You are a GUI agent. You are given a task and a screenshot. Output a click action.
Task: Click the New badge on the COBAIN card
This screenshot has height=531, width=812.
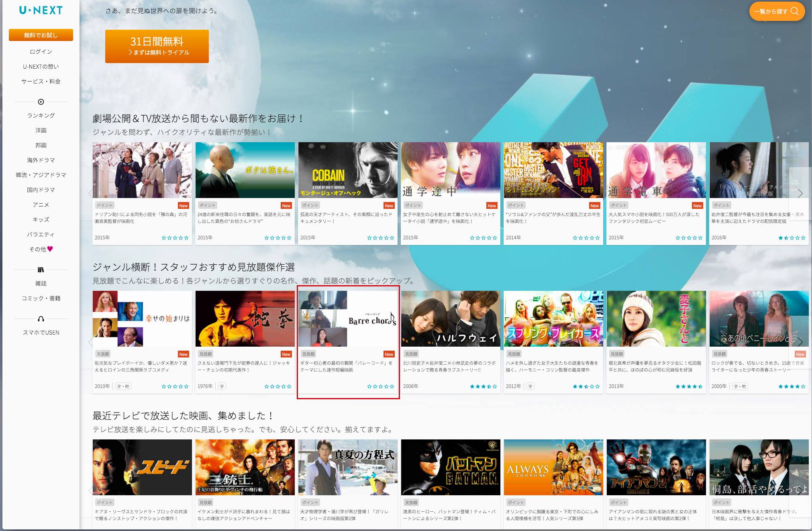click(389, 206)
